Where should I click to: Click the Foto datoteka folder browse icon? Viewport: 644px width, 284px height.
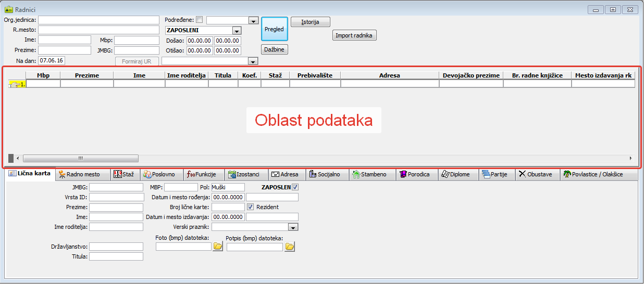pyautogui.click(x=218, y=247)
